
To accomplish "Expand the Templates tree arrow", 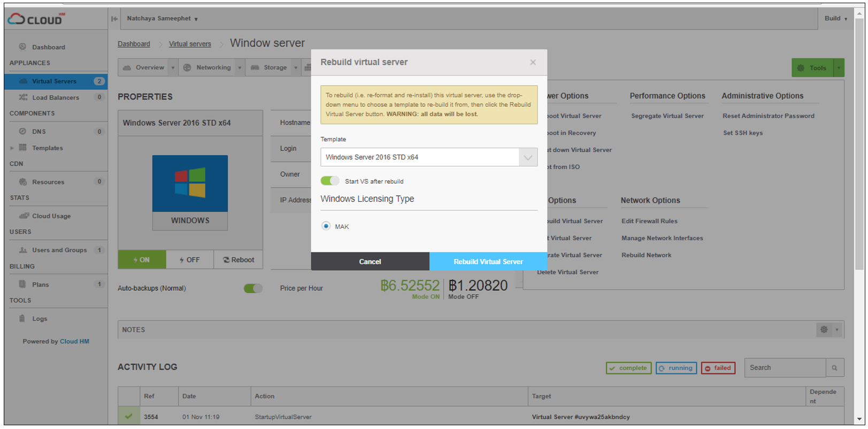I will [x=12, y=148].
